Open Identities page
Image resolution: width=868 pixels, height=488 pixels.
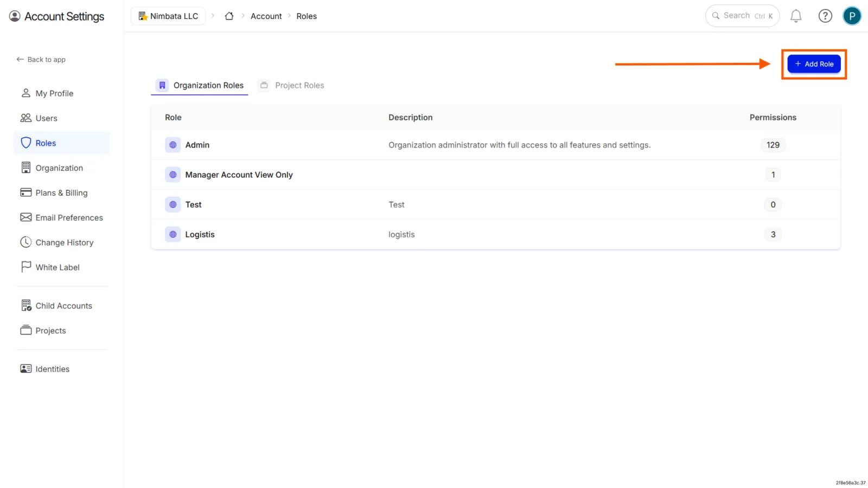61,369
